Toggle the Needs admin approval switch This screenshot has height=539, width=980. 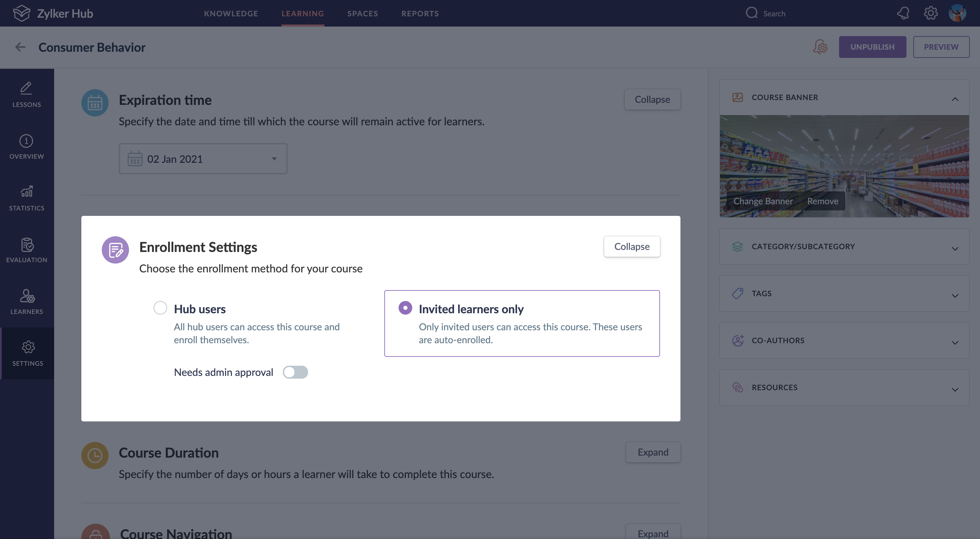click(295, 372)
